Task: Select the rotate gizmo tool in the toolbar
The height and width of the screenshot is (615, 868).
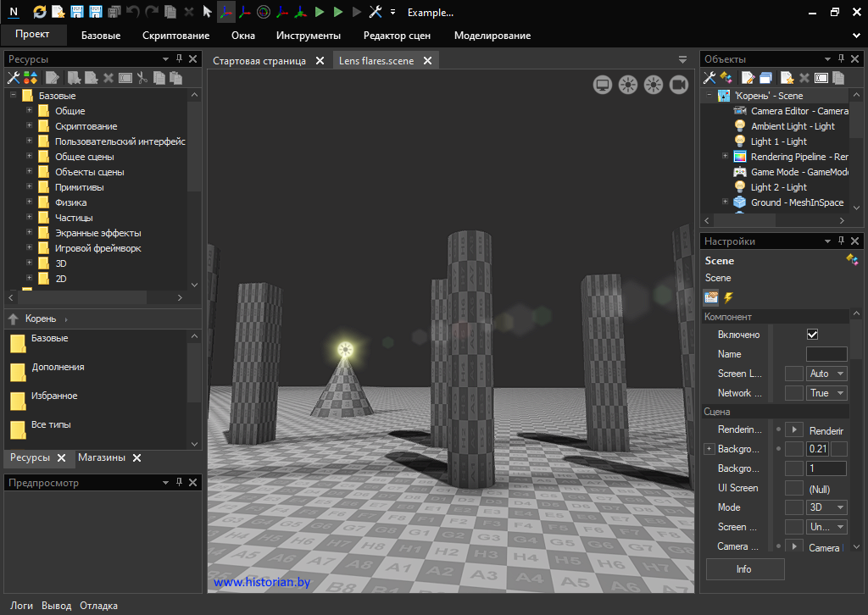Action: [x=263, y=12]
